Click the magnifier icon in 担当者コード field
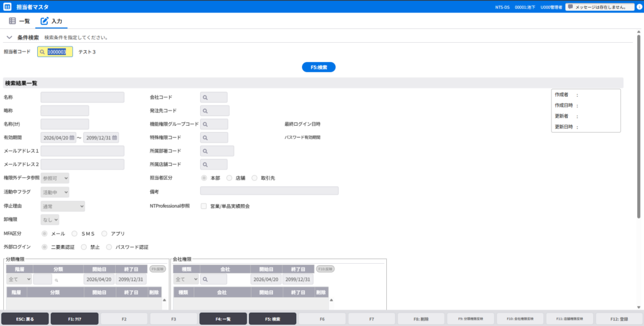 (42, 52)
